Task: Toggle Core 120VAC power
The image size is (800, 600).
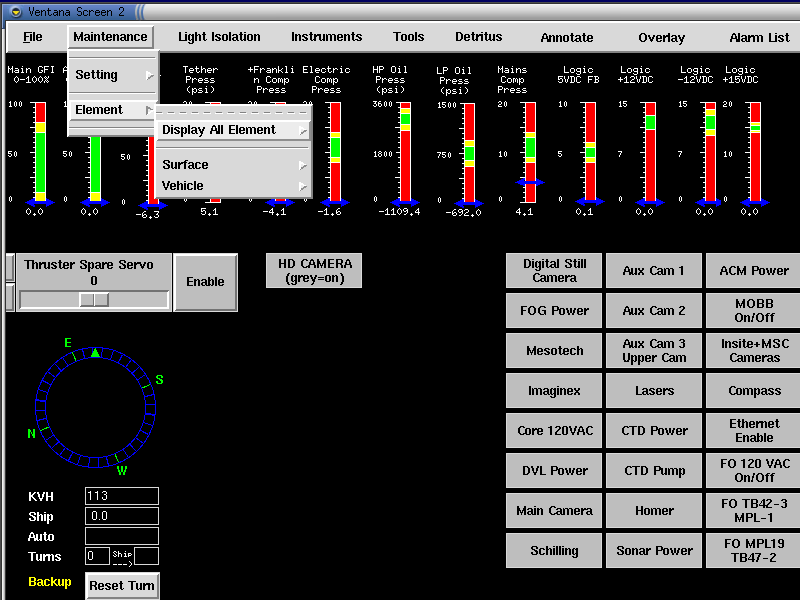Action: pos(554,431)
